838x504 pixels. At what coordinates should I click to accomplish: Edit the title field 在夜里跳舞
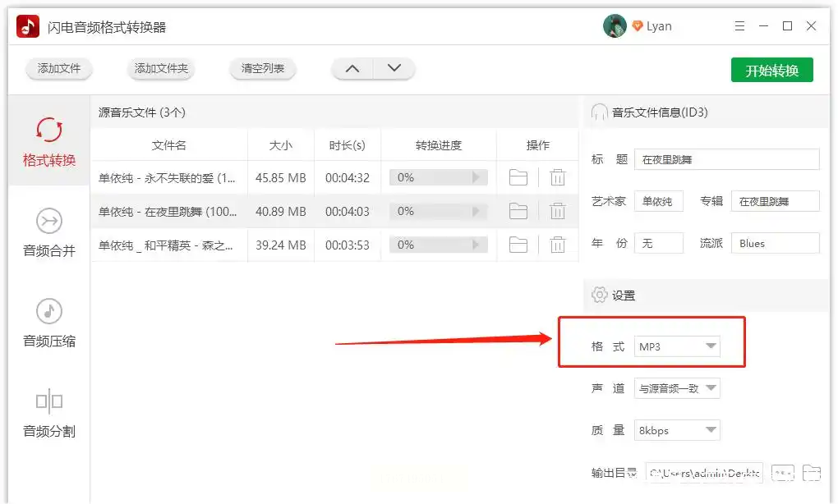click(x=726, y=159)
